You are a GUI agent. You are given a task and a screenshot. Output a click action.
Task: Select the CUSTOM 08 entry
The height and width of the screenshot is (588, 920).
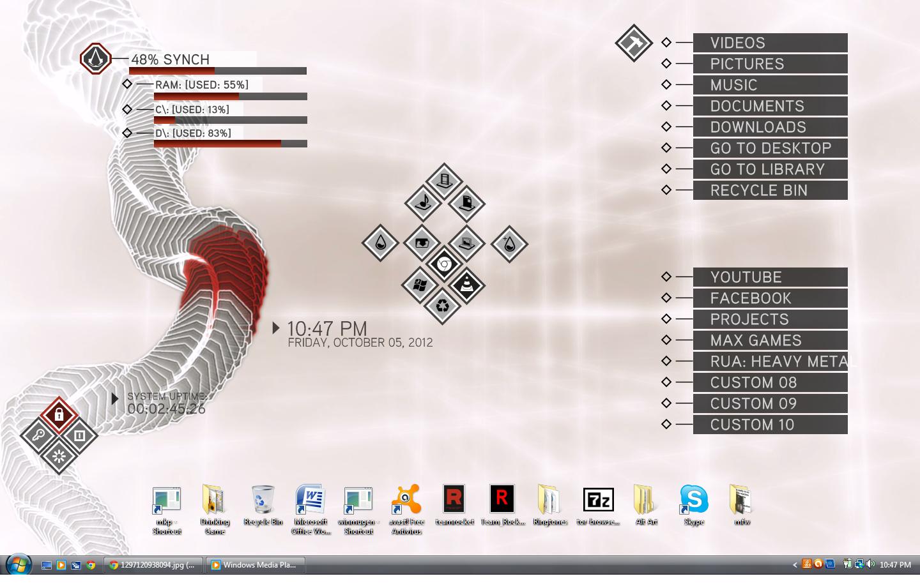[770, 382]
